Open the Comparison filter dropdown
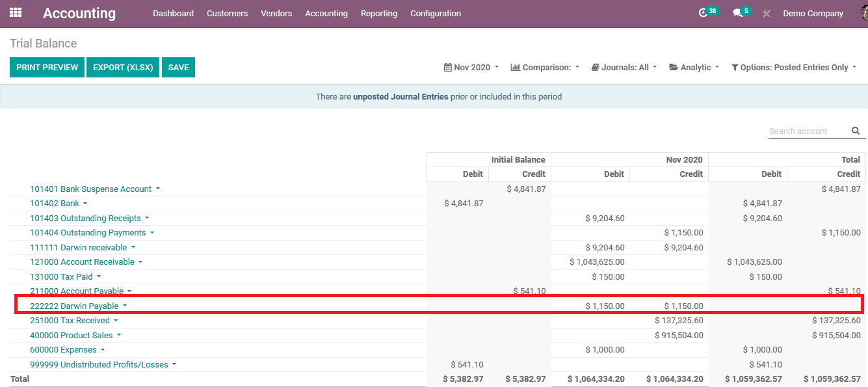 click(545, 67)
